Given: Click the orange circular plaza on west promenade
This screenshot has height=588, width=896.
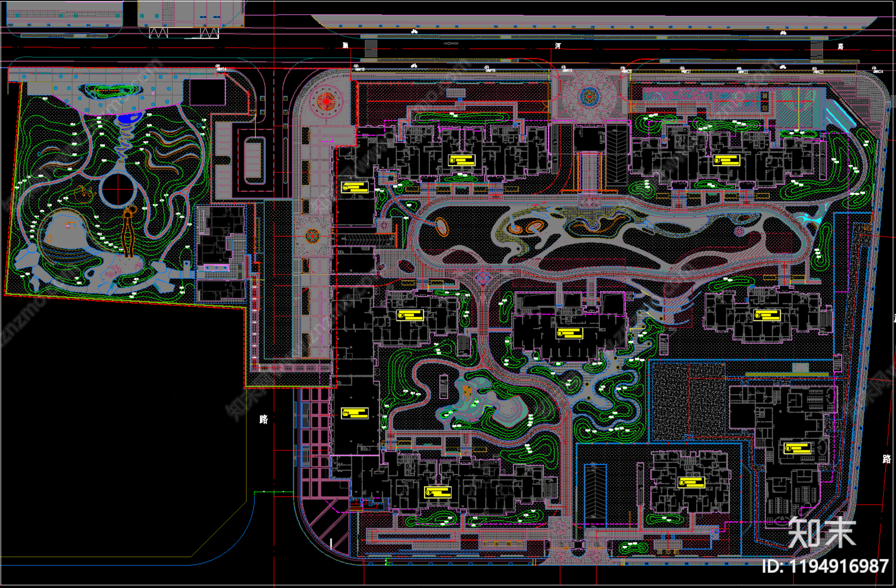Looking at the screenshot, I should pos(312,236).
